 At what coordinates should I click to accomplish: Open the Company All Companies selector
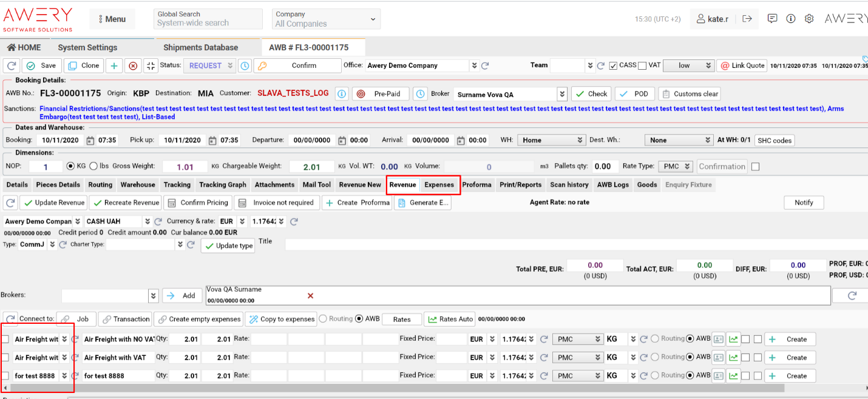(325, 19)
